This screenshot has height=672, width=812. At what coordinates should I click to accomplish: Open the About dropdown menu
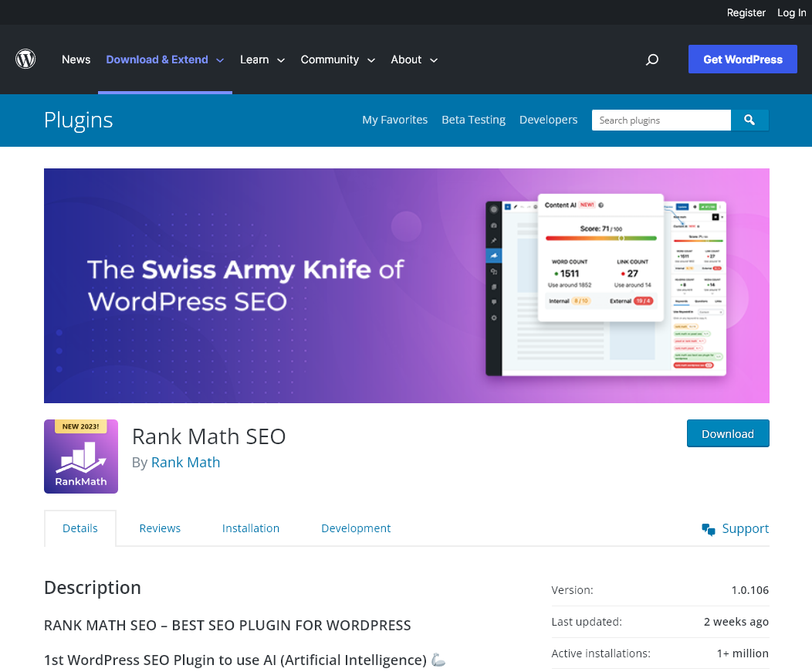pos(414,59)
